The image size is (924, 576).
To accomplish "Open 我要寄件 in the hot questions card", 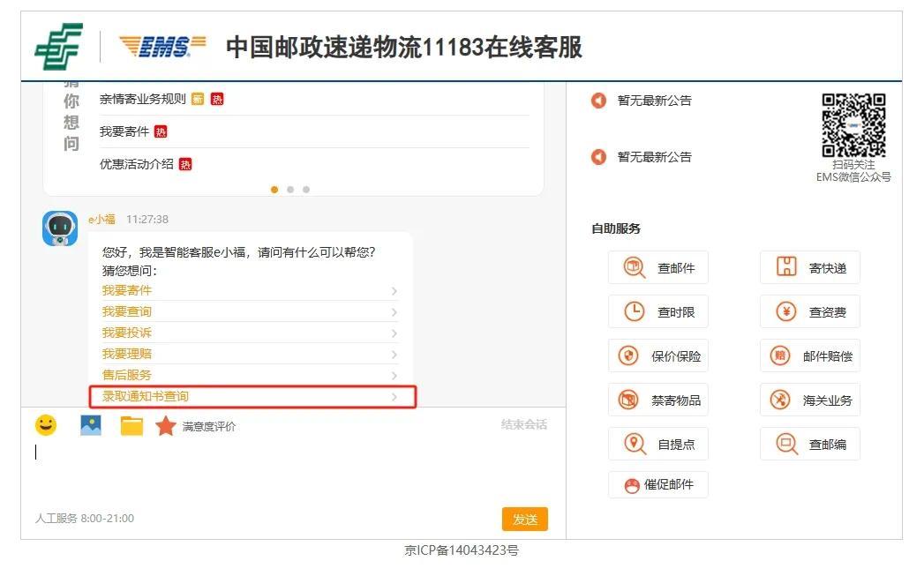I will click(x=124, y=132).
